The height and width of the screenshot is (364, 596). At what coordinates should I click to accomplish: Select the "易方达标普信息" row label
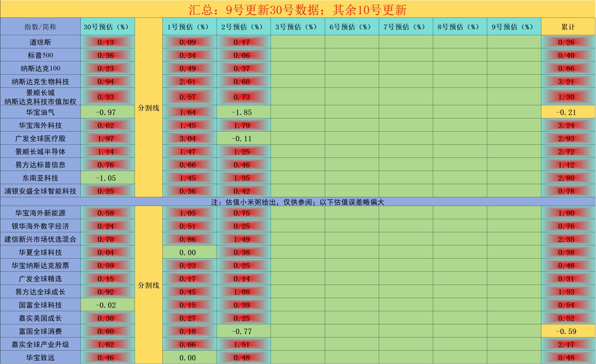(40, 165)
